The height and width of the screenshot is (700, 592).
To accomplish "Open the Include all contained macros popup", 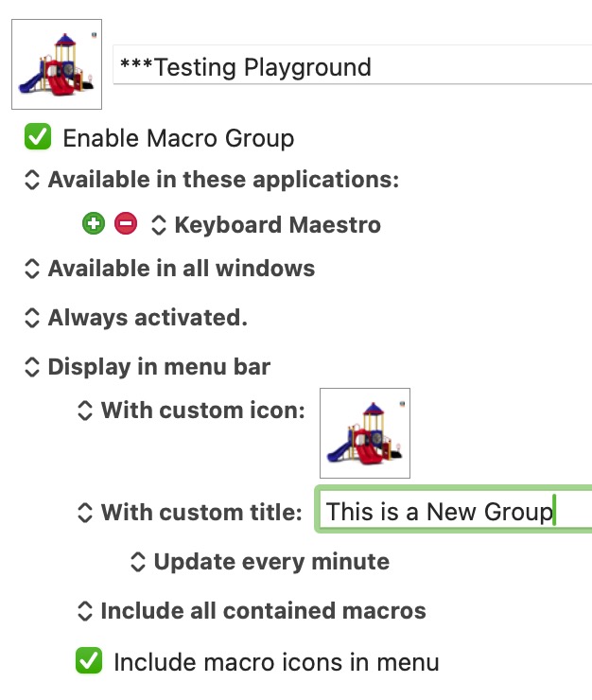I will tap(252, 611).
